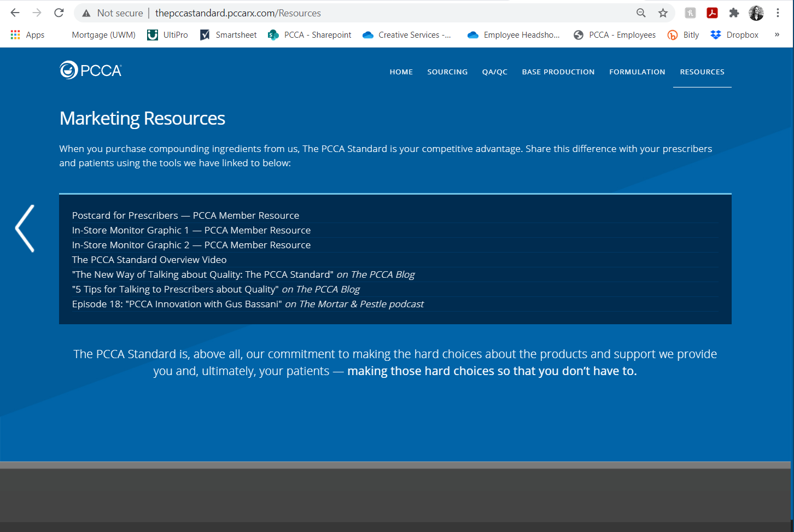The image size is (794, 532).
Task: Open the Apps grid shortcut
Action: [x=27, y=34]
